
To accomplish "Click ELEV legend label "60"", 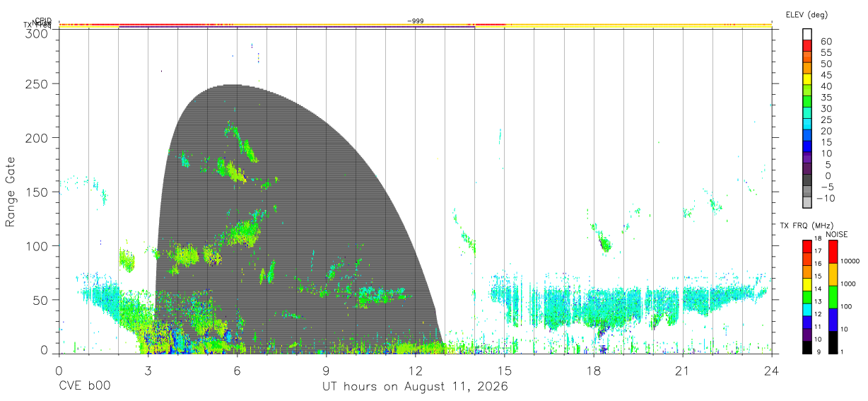I will click(x=826, y=41).
